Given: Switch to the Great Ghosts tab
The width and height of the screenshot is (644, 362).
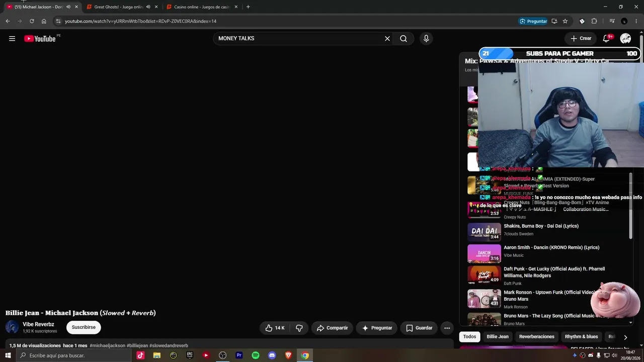Looking at the screenshot, I should 119,7.
